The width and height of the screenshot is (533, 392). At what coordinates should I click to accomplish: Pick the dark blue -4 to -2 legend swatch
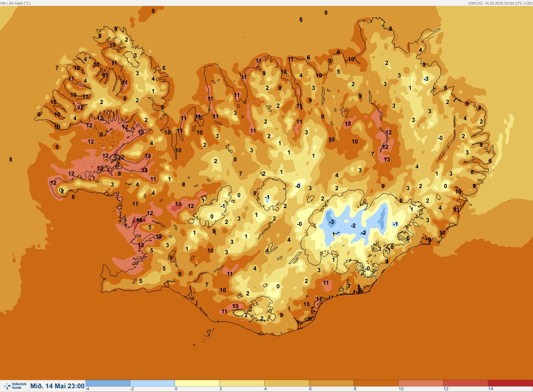click(107, 383)
